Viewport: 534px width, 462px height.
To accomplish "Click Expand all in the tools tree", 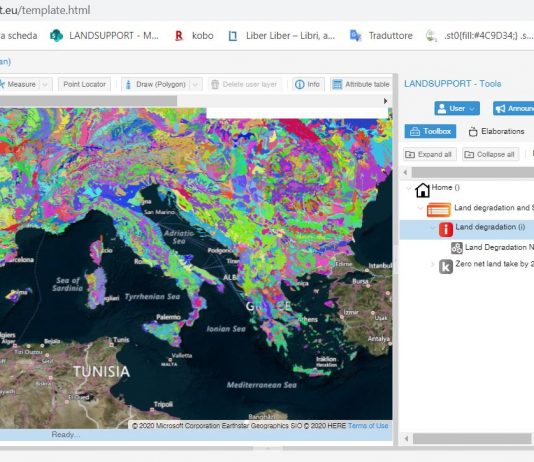I will (x=429, y=154).
